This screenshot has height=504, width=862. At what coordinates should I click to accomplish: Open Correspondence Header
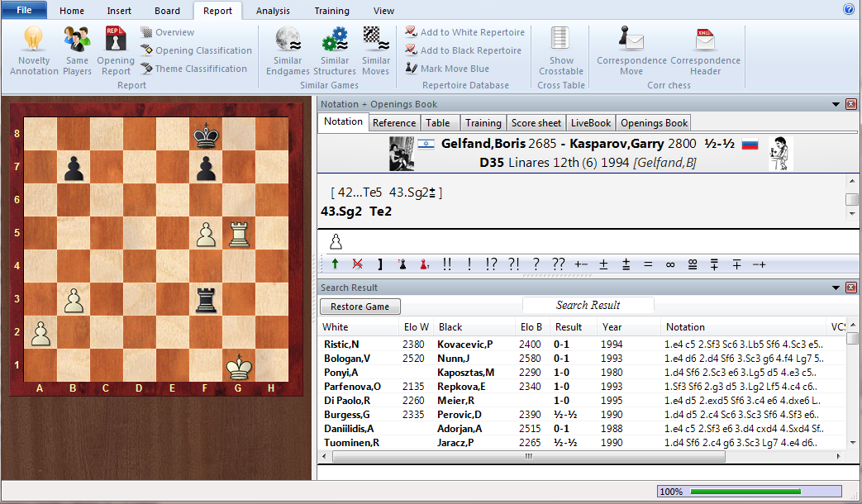click(x=705, y=50)
